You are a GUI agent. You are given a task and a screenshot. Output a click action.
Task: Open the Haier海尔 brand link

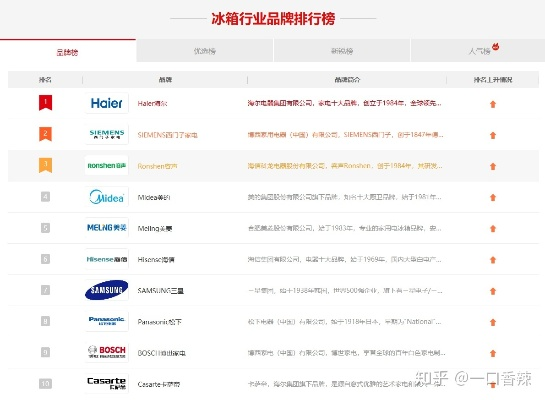(152, 104)
